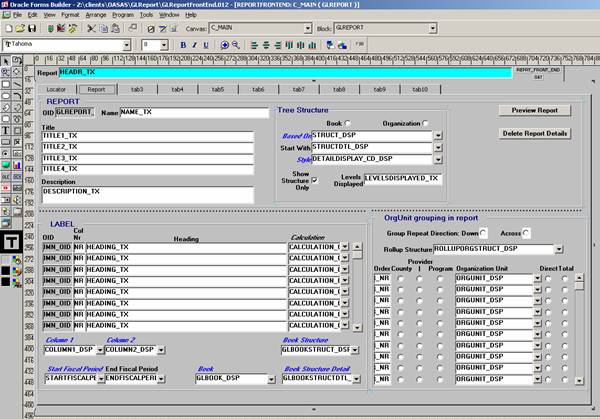Viewport: 600px width, 419px height.
Task: Select the Book radio button
Action: [347, 123]
